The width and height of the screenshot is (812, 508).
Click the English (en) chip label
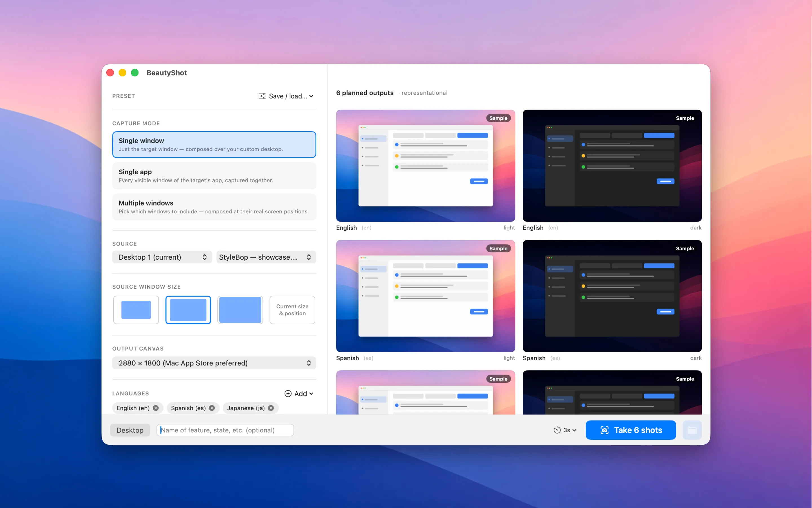coord(133,408)
